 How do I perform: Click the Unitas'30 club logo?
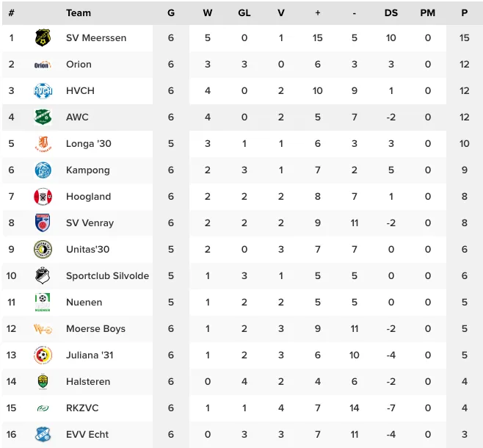(x=43, y=250)
